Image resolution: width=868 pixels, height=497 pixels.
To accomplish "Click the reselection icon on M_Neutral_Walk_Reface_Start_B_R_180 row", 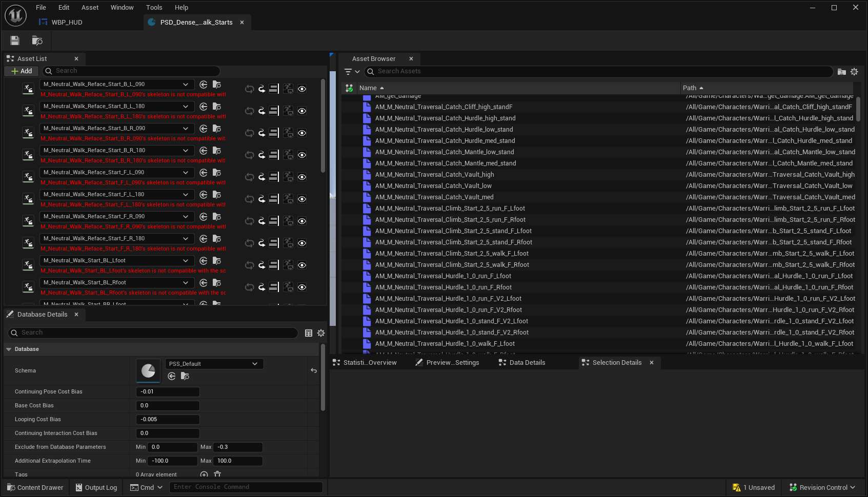I will [x=288, y=155].
